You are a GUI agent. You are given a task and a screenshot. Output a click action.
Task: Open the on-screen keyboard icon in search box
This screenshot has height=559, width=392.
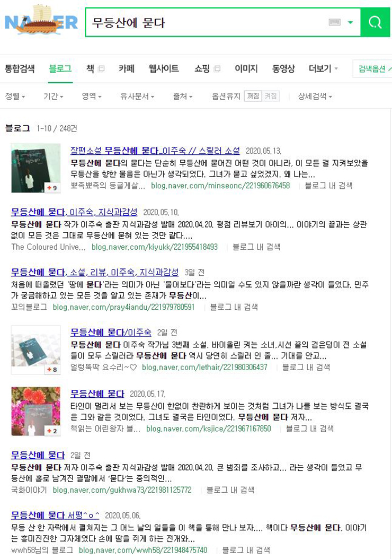click(x=334, y=22)
